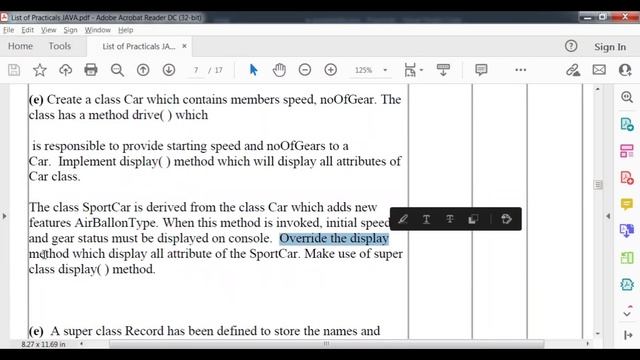Hide the right pane with triangle handle

(608, 216)
